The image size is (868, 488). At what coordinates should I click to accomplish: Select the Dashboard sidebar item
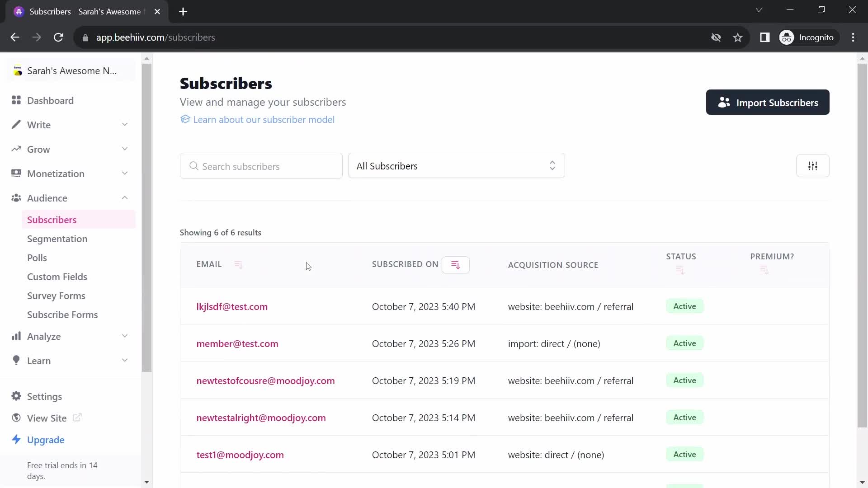50,100
